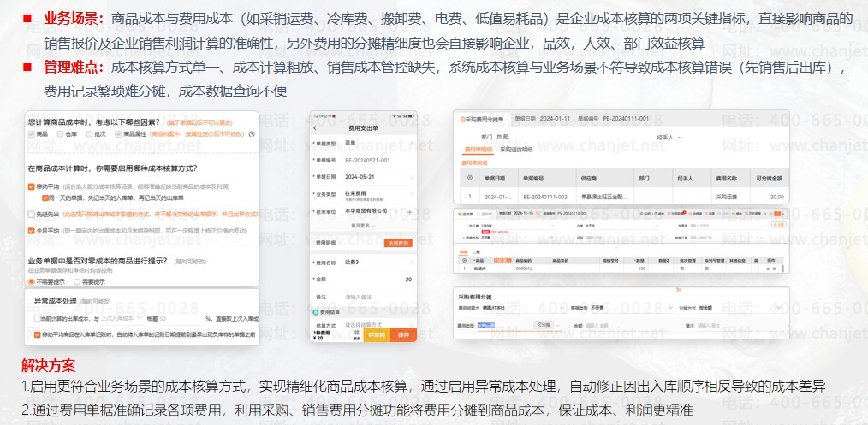Tap the 费用结算 section icon
This screenshot has height=425, width=868.
[x=316, y=312]
